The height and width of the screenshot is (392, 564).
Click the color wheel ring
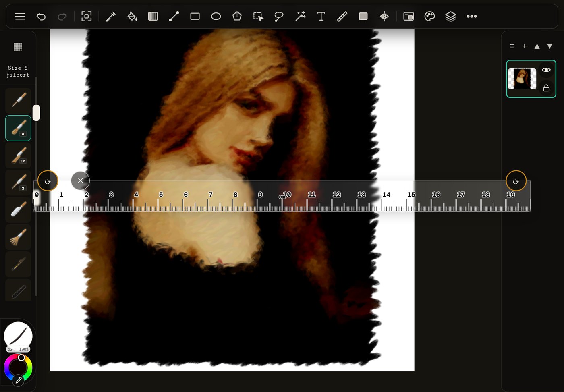(18, 367)
